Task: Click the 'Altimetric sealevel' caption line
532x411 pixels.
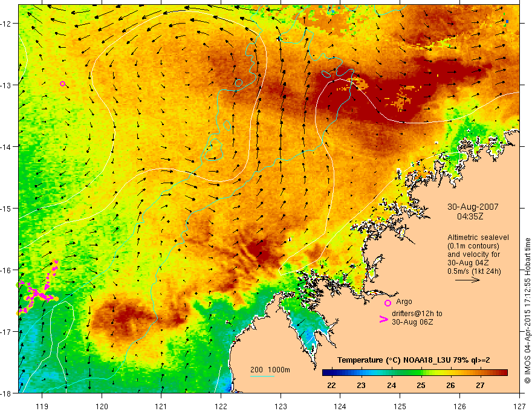Action: (x=478, y=238)
